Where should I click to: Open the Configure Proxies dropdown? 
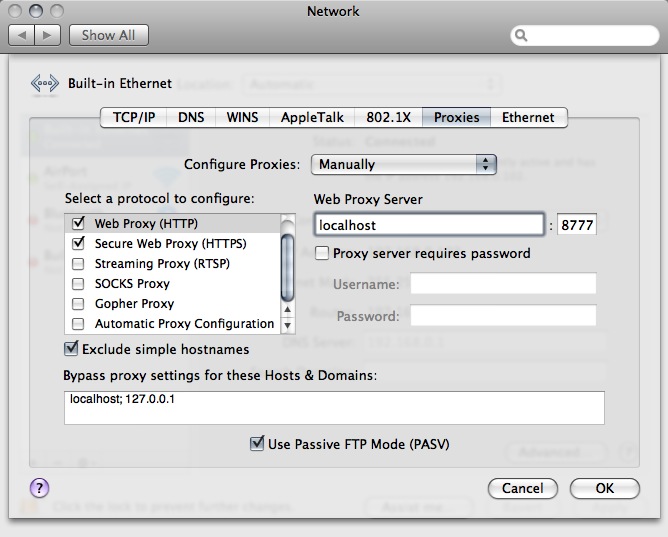click(x=404, y=164)
